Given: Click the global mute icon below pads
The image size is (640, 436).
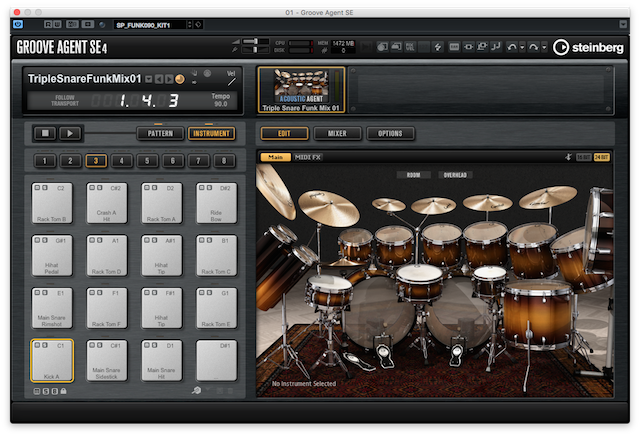Looking at the screenshot, I should pos(37,392).
